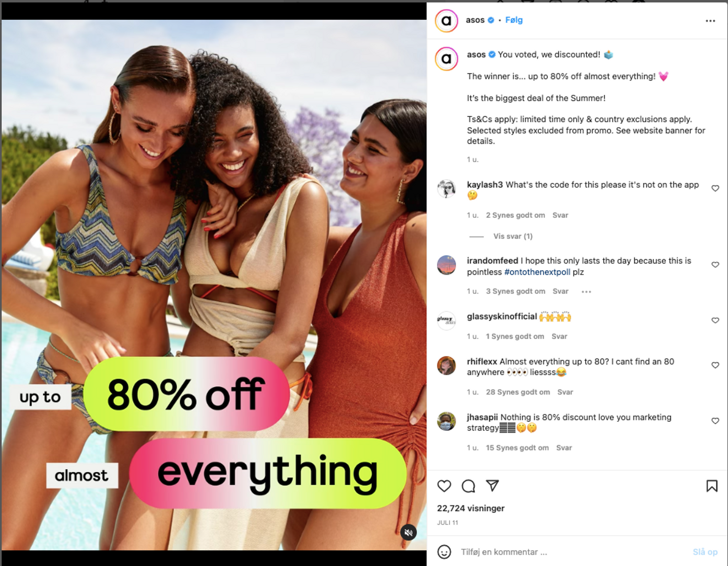This screenshot has height=566, width=728.
Task: Open emoji picker in comment field
Action: click(x=444, y=552)
